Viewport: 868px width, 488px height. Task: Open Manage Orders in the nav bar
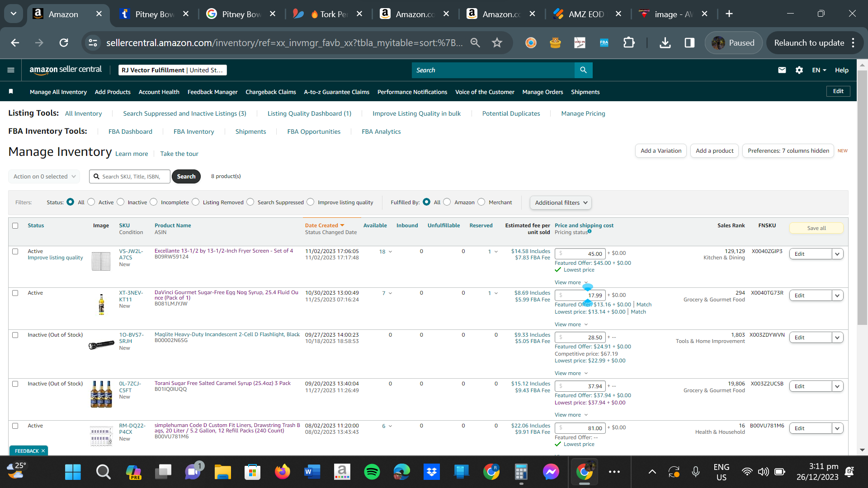[542, 92]
